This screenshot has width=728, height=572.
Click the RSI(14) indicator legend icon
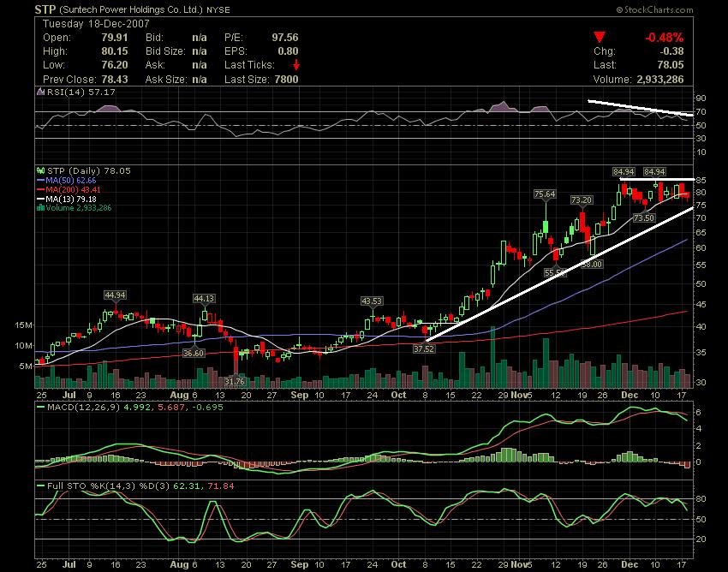[x=41, y=92]
